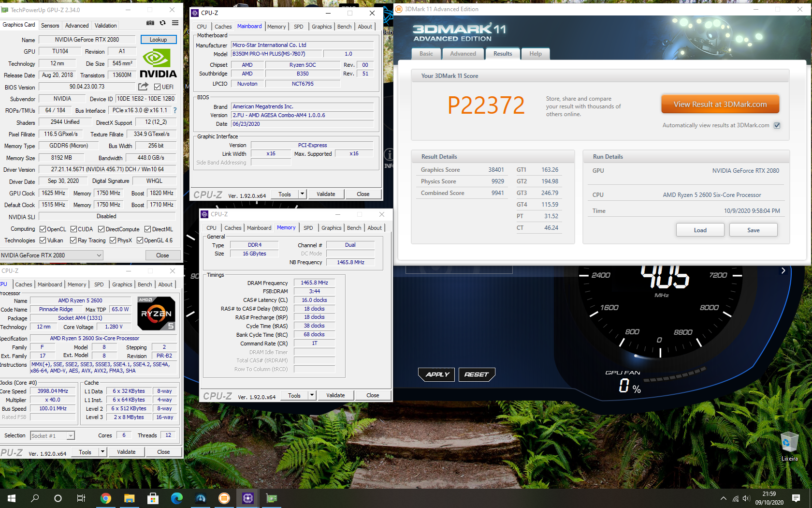Open the Help tab in 3DMark 11

coord(536,54)
